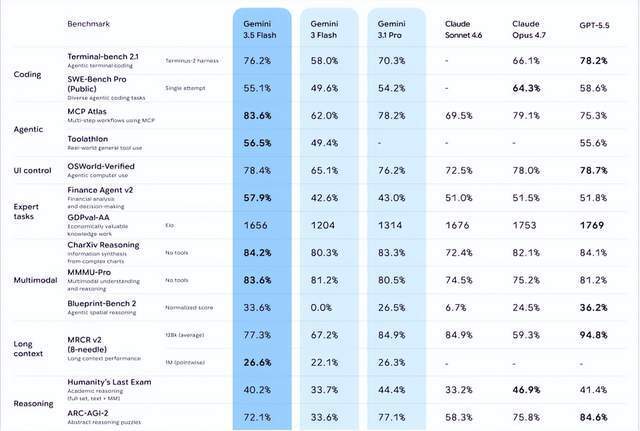
Task: Open the MCP Atlas benchmark row title
Action: coord(87,111)
